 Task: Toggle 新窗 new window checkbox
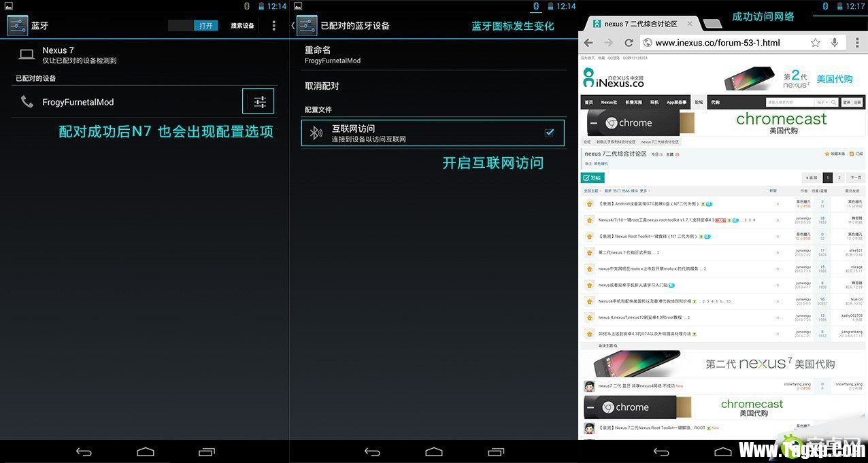point(767,191)
